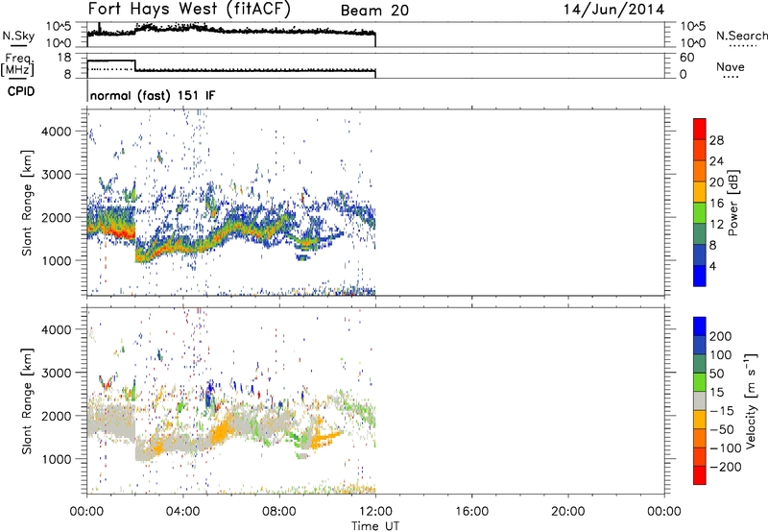Screen dimensions: 768x532
Task: Click bright blue Power segment below 4
Action: 700,276
